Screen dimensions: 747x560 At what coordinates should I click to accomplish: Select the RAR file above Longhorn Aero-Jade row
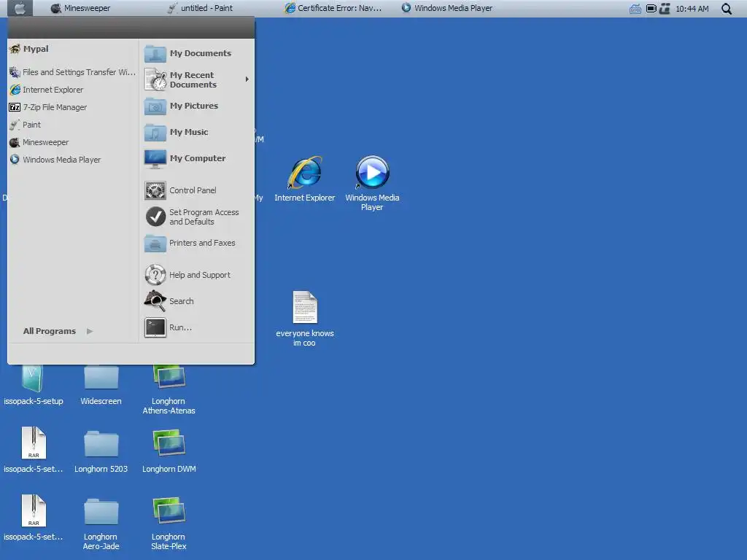[34, 450]
